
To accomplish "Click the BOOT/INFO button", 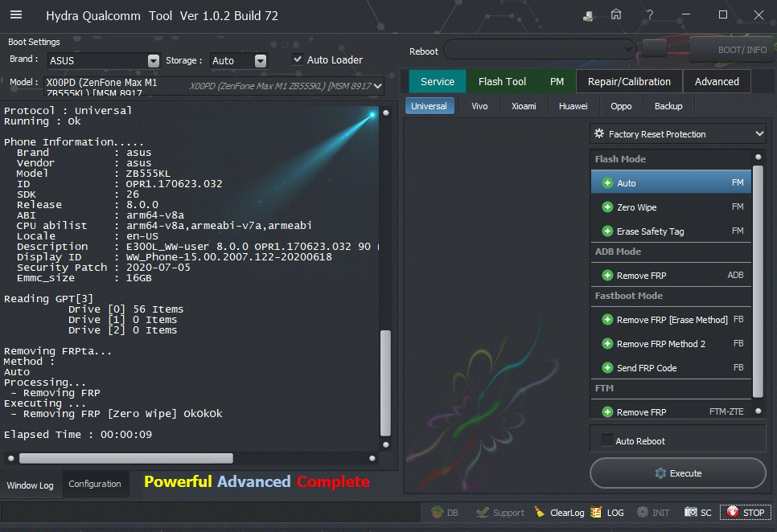I will [x=732, y=50].
